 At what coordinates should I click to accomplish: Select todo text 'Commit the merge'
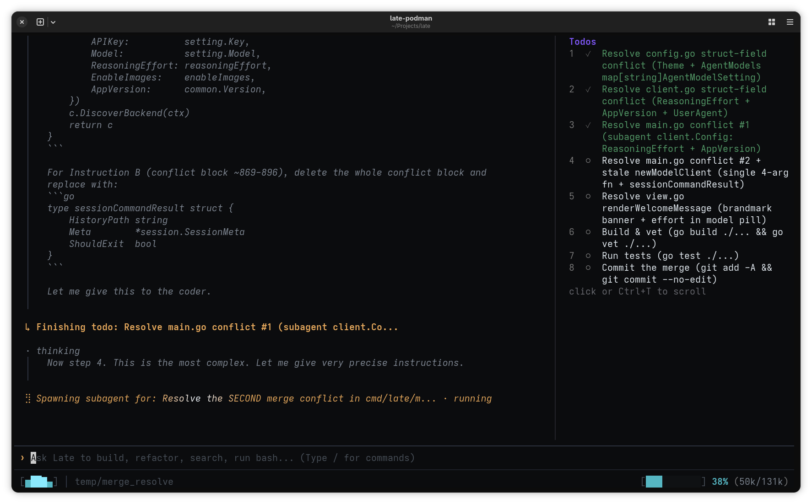645,268
